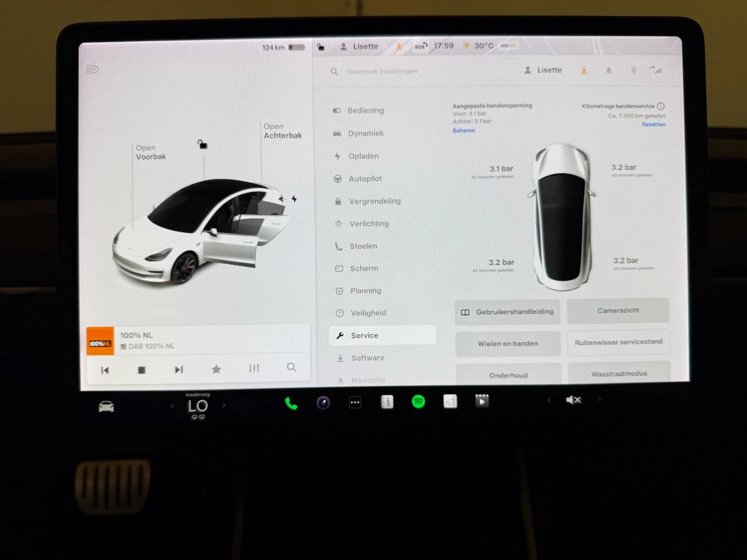
Task: Open the Autopilot settings menu item
Action: (365, 179)
